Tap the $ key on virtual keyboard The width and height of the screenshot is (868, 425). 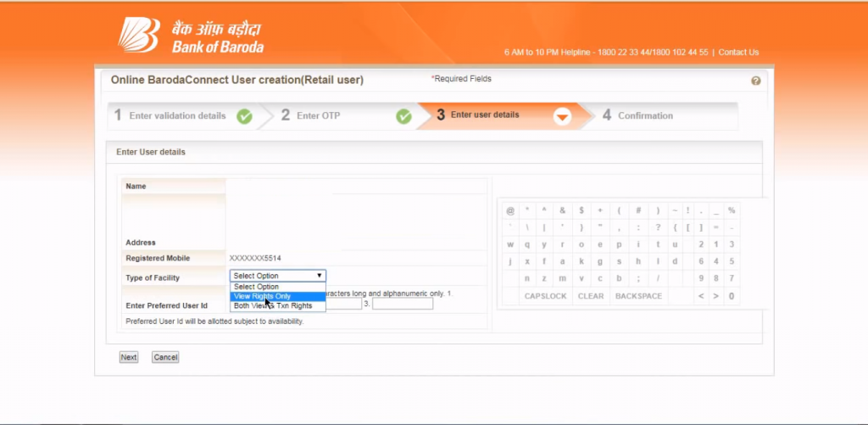tap(581, 210)
